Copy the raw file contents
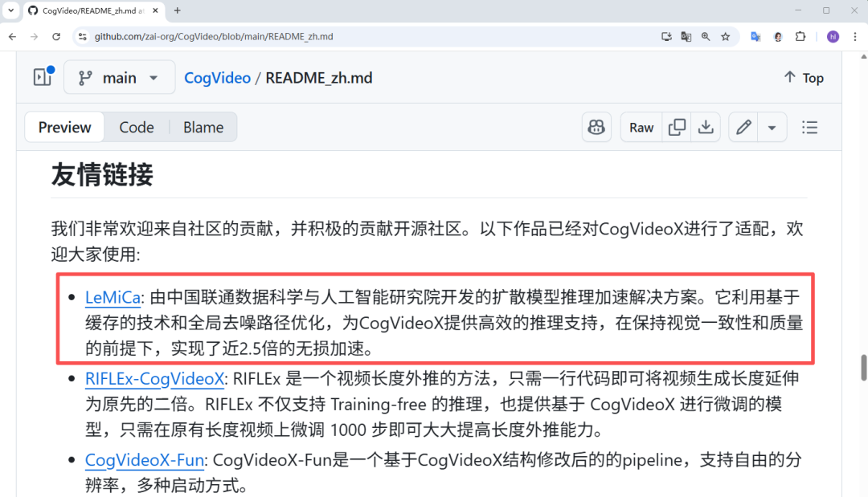The width and height of the screenshot is (868, 497). pos(677,127)
